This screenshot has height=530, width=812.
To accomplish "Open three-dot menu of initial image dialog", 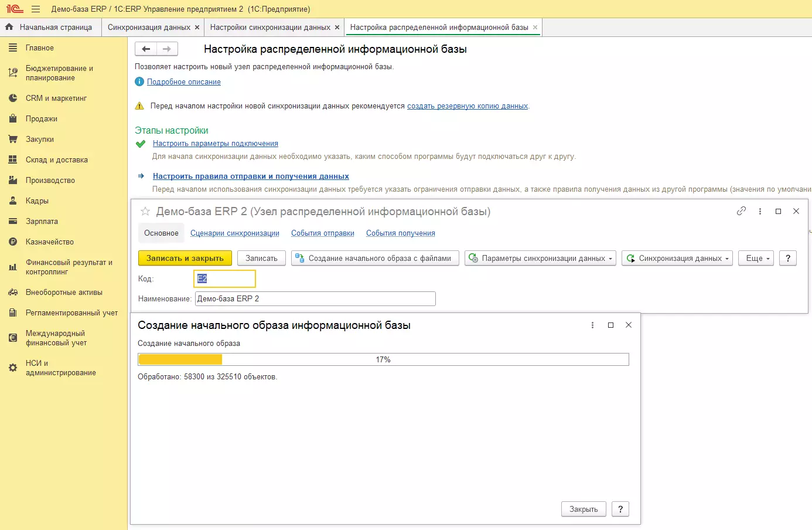I will (592, 325).
